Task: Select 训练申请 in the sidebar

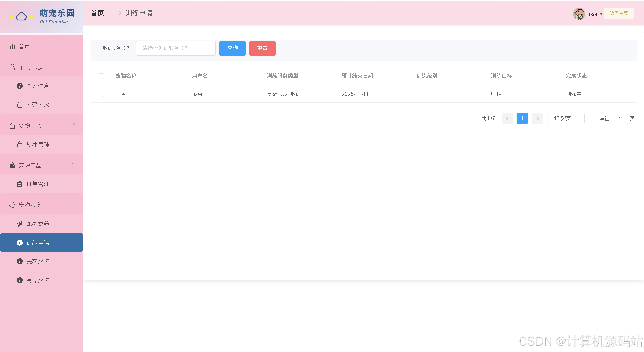Action: point(42,242)
